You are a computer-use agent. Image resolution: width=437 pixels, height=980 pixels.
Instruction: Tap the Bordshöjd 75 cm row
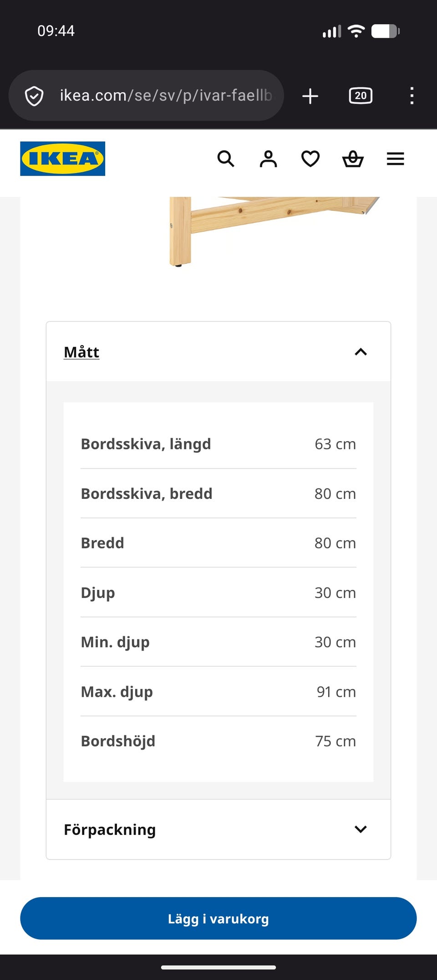tap(218, 741)
